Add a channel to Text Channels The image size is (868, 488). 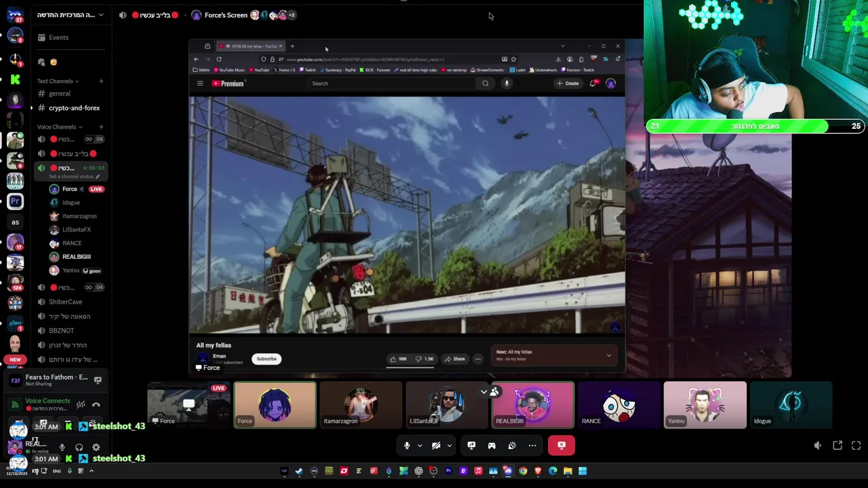click(x=101, y=81)
